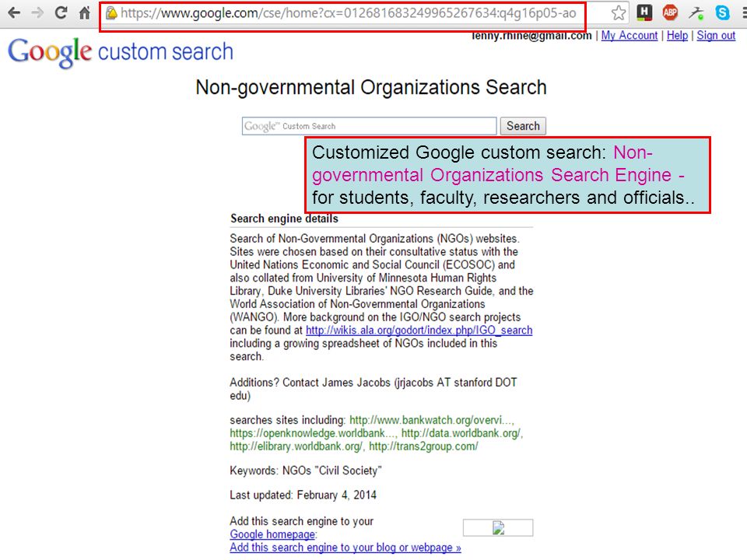Screen dimensions: 747x560
Task: Click the browser Forward arrow
Action: (x=37, y=12)
